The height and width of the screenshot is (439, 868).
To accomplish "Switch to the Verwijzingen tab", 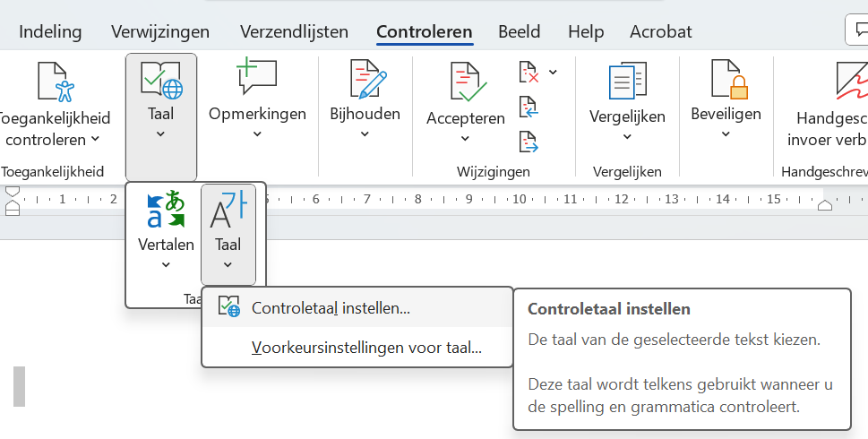I will point(160,31).
